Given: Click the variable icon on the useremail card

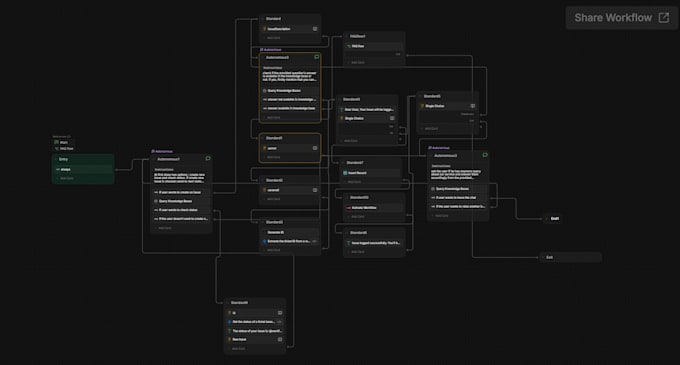Looking at the screenshot, I should pos(315,190).
